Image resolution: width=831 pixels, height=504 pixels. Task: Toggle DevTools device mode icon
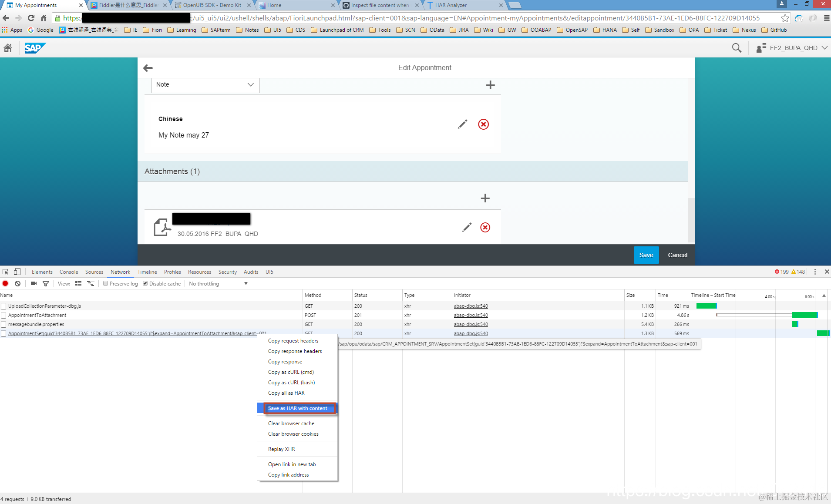pyautogui.click(x=17, y=272)
